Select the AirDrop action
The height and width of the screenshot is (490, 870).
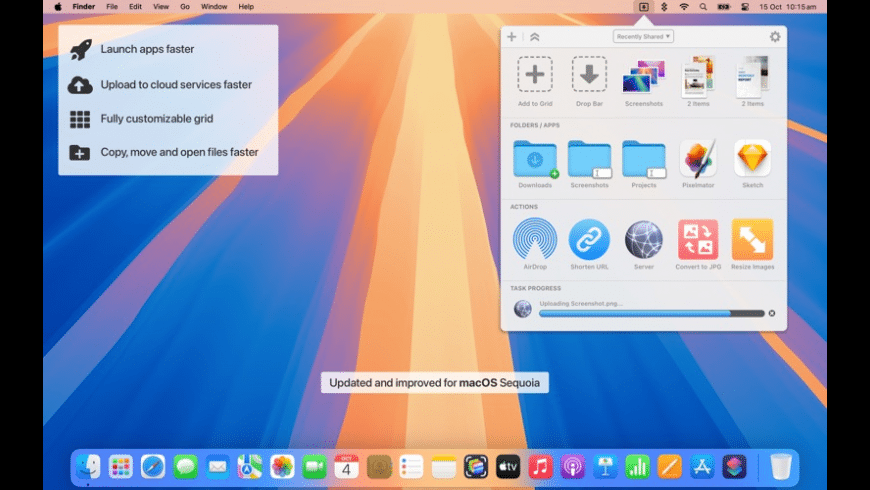534,239
